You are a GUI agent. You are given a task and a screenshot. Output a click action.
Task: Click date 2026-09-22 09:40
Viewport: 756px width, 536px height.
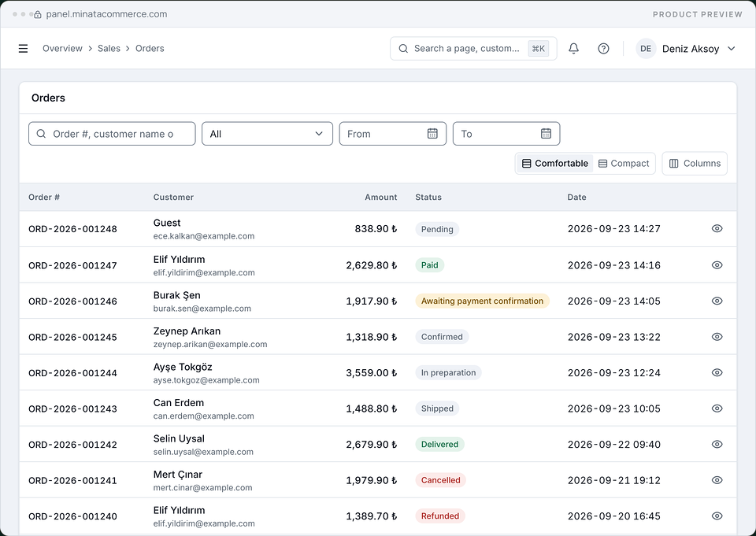pos(613,445)
